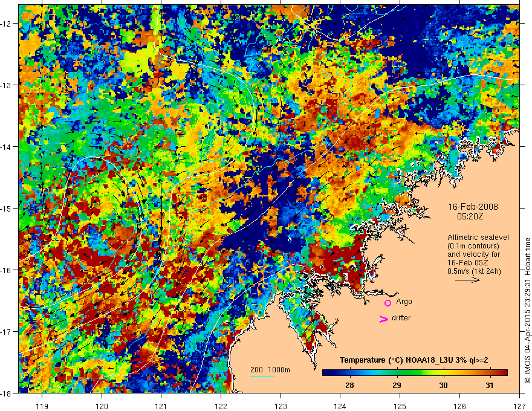This screenshot has width=532, height=411.
Task: Click the '120' longitude axis label
Action: point(102,406)
